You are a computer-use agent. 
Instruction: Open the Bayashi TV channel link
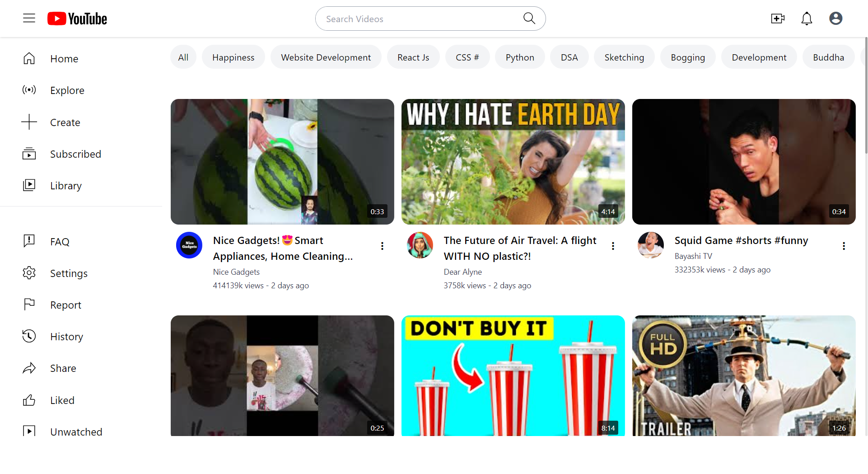[x=693, y=256]
